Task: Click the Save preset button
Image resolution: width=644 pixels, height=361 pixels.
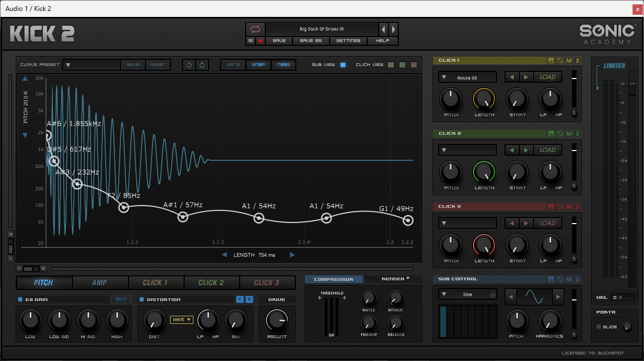Action: pyautogui.click(x=279, y=41)
